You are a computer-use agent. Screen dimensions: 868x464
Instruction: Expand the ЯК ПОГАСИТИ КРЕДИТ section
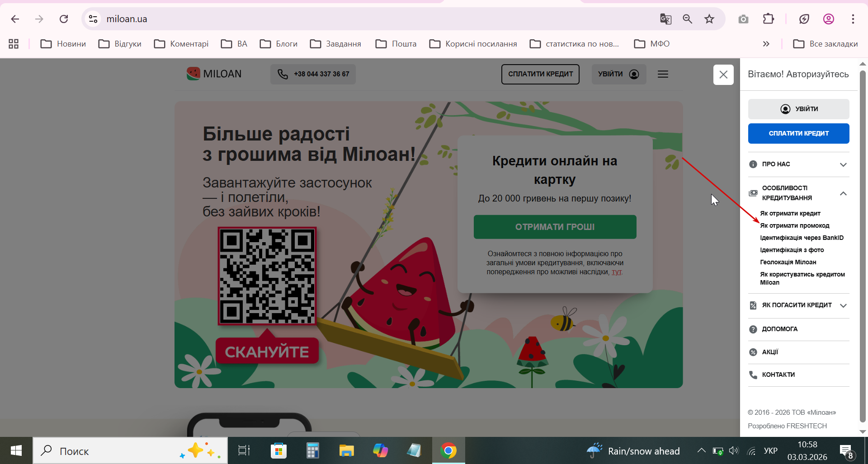[x=798, y=305]
